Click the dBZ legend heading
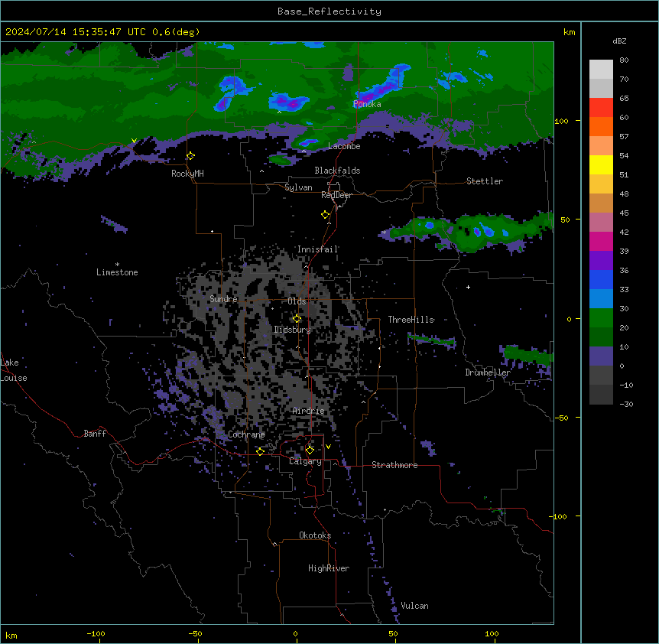The image size is (659, 644). 619,41
